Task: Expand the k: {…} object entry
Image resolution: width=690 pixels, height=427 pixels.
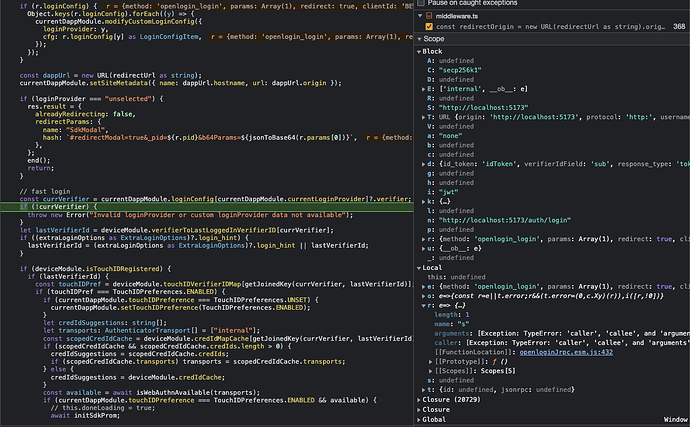Action: [423, 202]
